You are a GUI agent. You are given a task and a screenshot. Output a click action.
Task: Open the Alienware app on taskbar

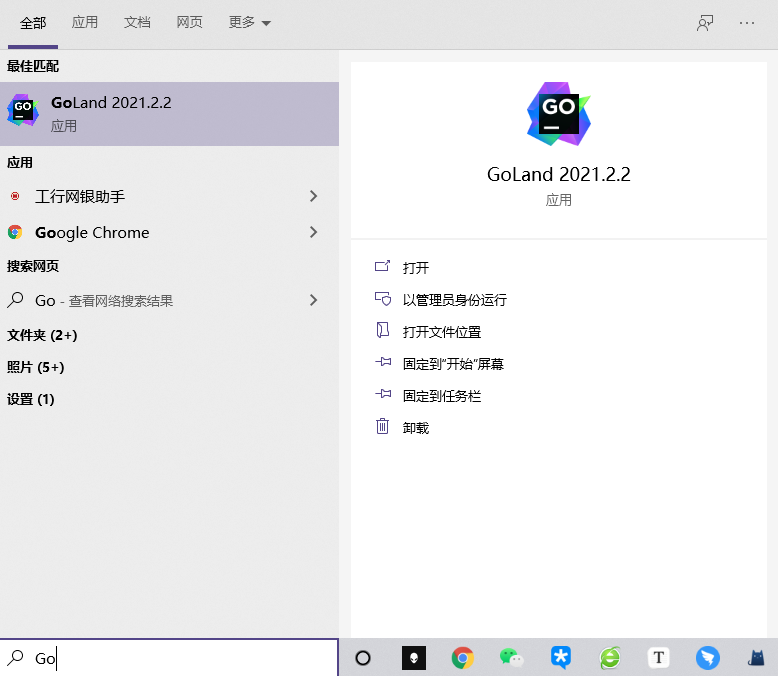coord(413,658)
